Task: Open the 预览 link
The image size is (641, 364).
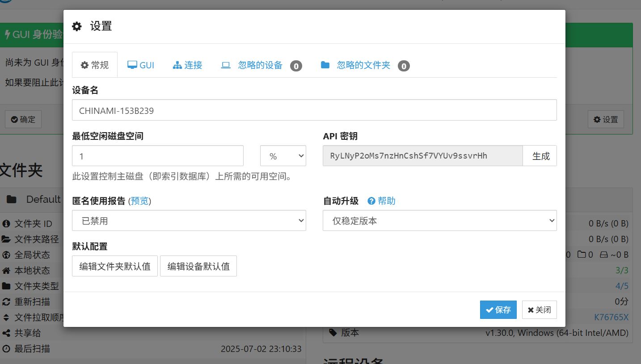Action: (139, 201)
